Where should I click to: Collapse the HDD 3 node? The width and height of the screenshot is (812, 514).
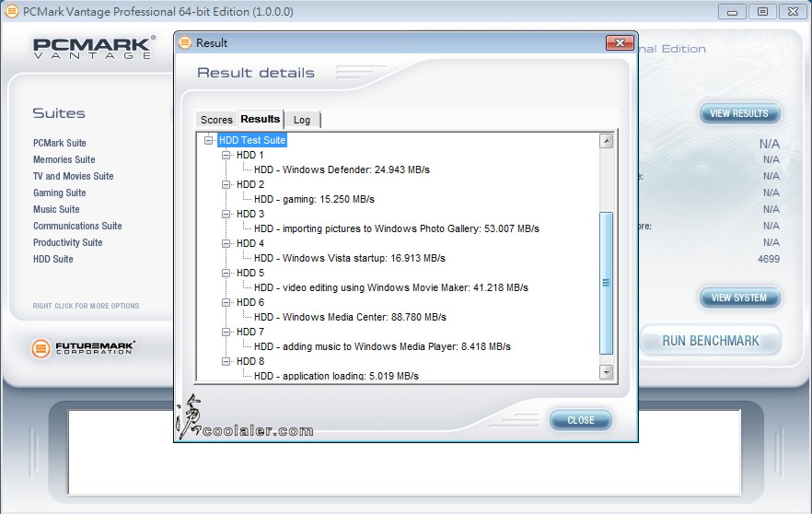pyautogui.click(x=226, y=214)
